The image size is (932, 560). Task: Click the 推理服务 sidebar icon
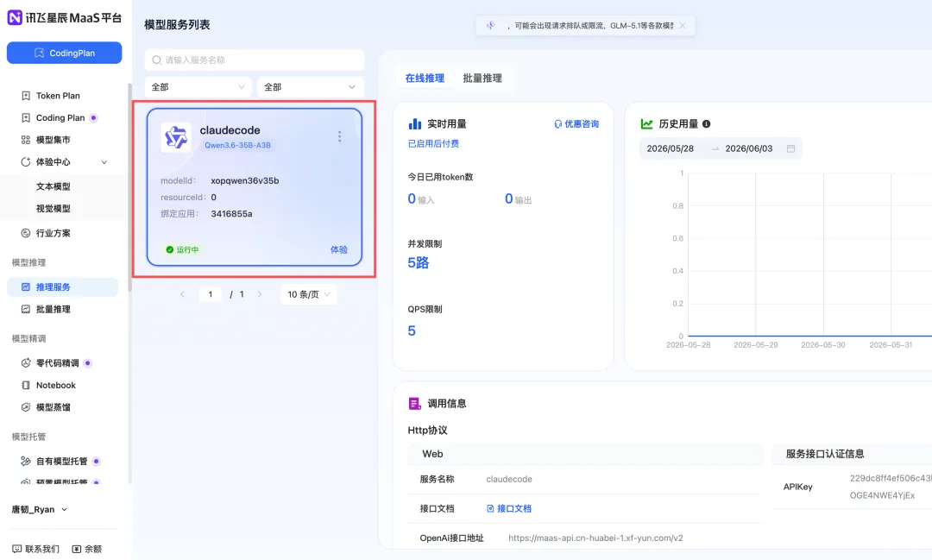pos(26,286)
